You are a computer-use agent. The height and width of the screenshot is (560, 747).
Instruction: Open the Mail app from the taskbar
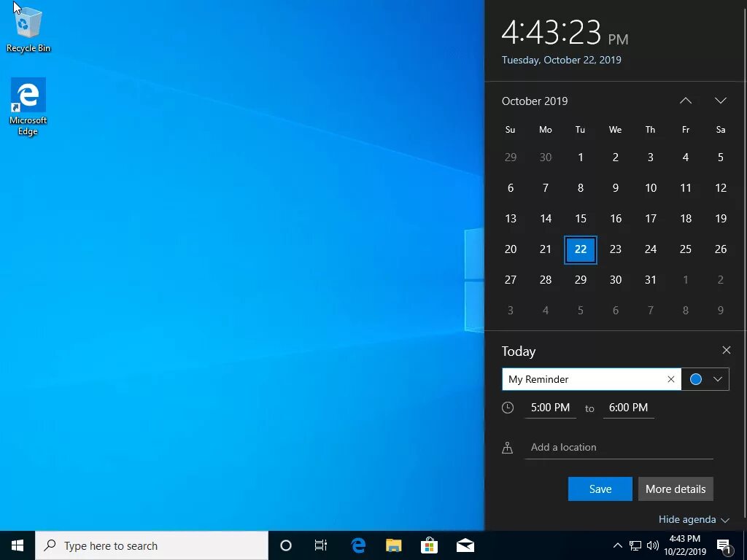[x=465, y=545]
